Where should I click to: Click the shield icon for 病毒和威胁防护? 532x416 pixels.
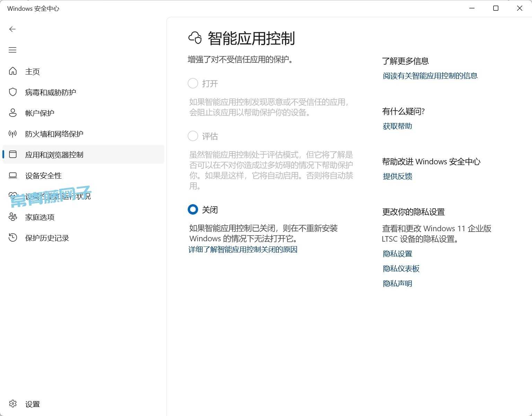point(13,92)
